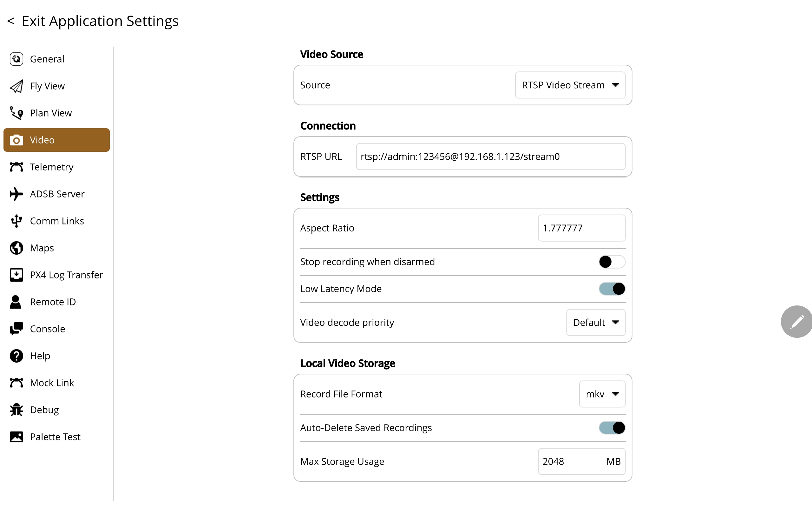This screenshot has height=508, width=812.
Task: Open the Debug page
Action: pyautogui.click(x=56, y=410)
